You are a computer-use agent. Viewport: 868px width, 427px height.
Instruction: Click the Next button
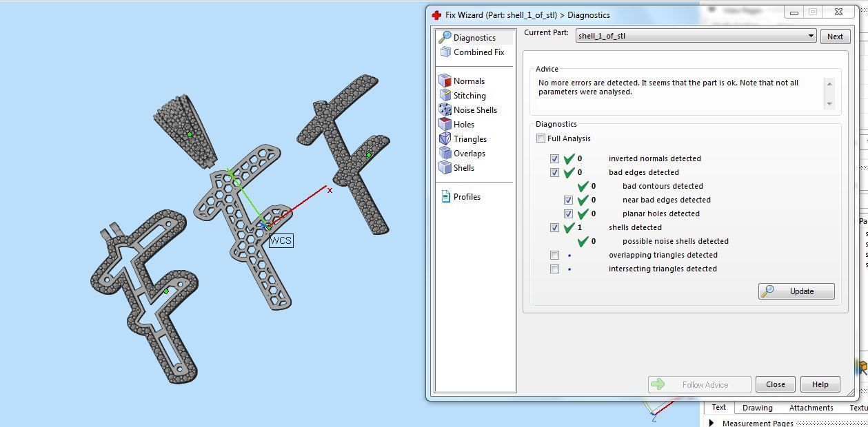[835, 37]
